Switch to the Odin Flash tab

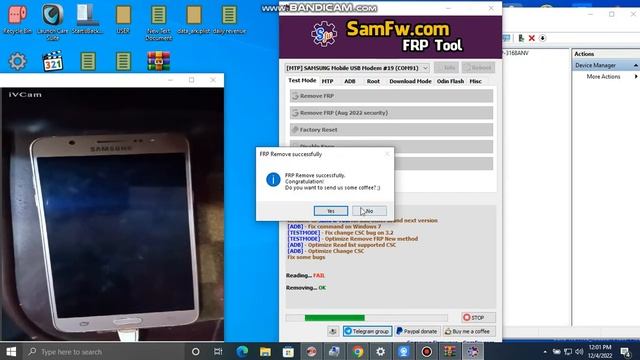[x=450, y=81]
